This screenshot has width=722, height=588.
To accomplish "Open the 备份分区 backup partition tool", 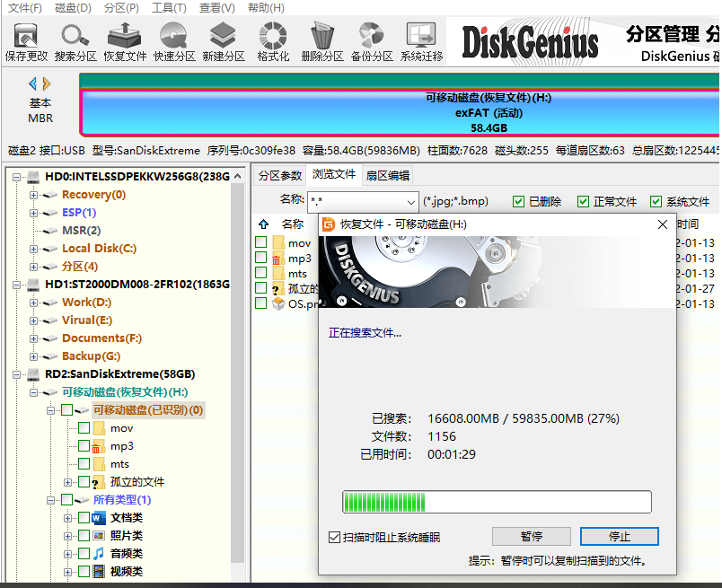I will click(x=372, y=42).
